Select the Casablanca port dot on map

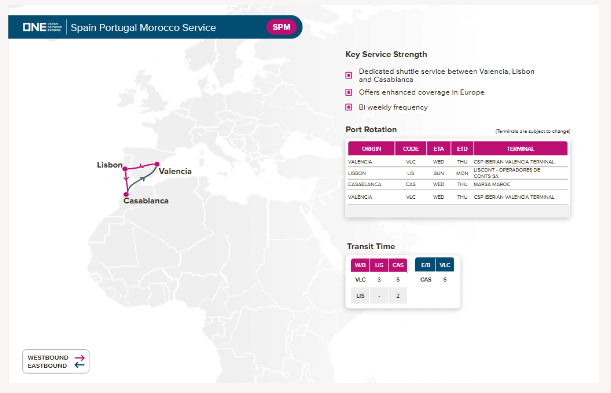pos(126,194)
